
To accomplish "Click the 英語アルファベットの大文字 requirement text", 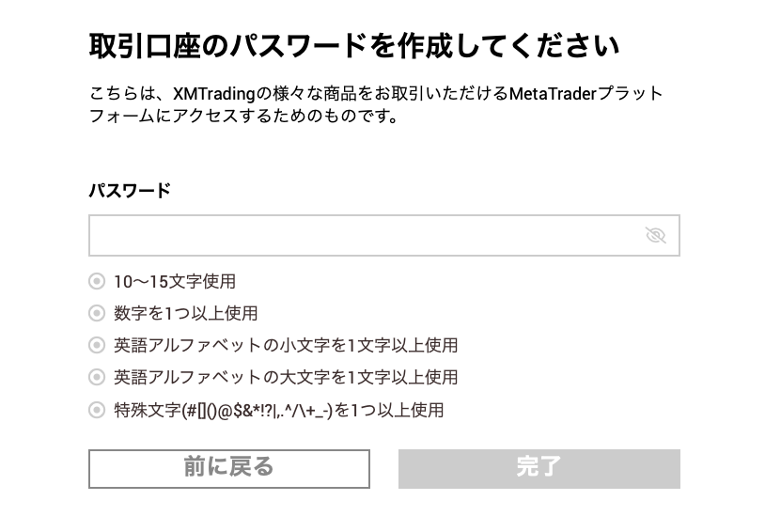I will (x=286, y=377).
